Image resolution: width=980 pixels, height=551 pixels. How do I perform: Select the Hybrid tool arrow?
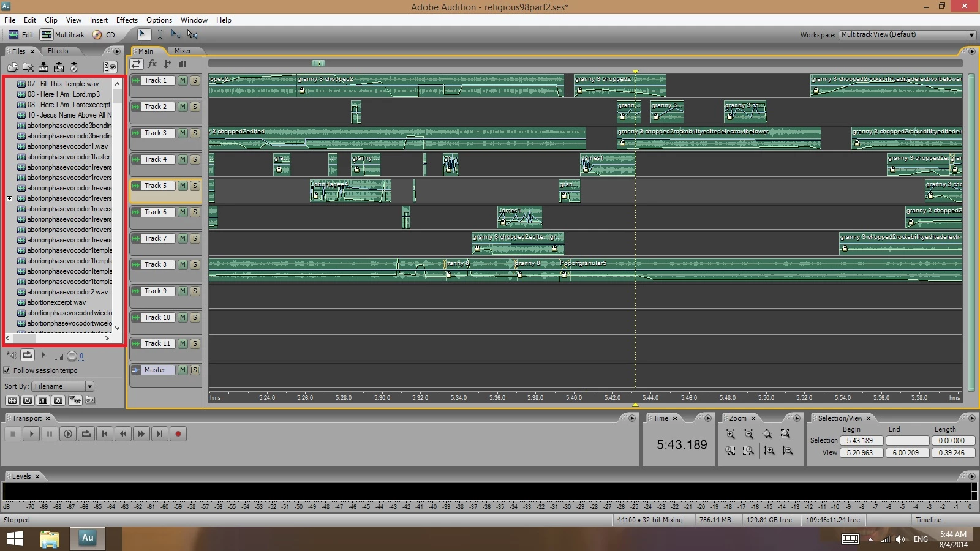[143, 34]
